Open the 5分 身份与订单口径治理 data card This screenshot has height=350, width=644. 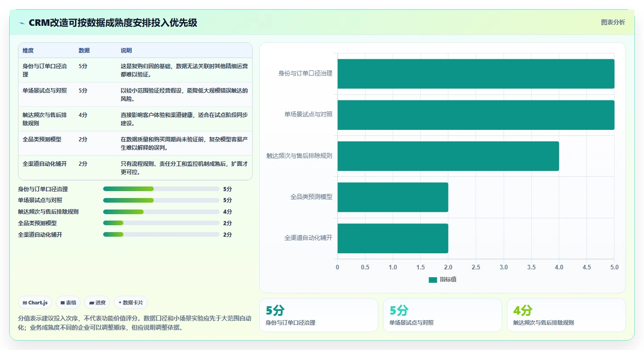click(x=319, y=315)
